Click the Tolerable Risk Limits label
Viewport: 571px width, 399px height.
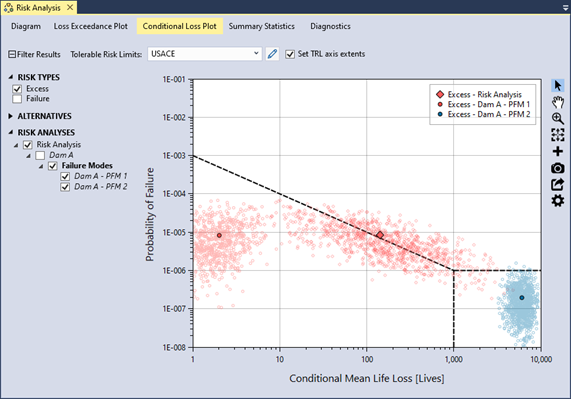[x=106, y=54]
